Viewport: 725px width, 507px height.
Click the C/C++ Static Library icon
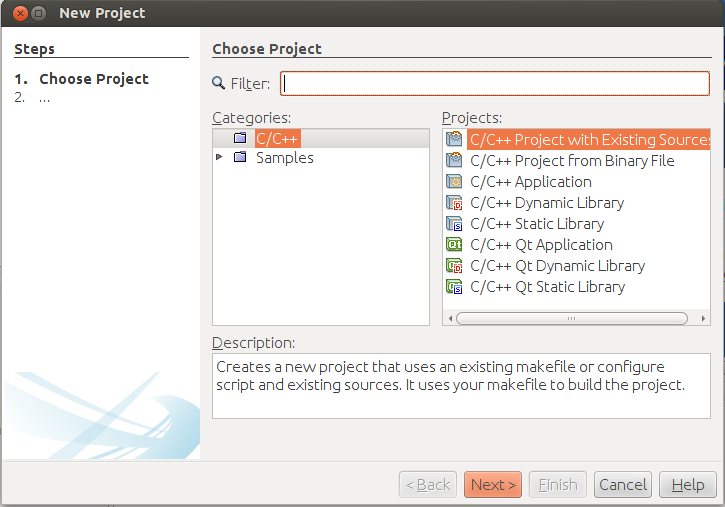[x=455, y=224]
